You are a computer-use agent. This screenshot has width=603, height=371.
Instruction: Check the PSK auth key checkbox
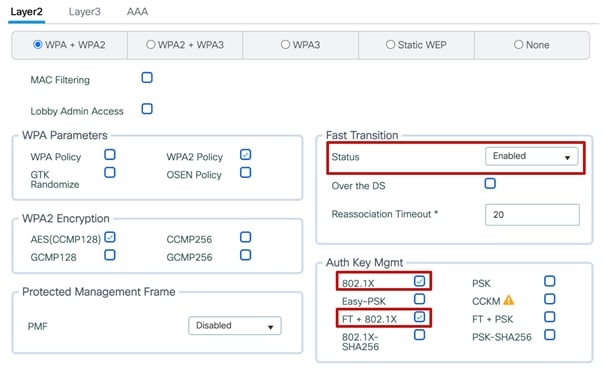tap(550, 281)
